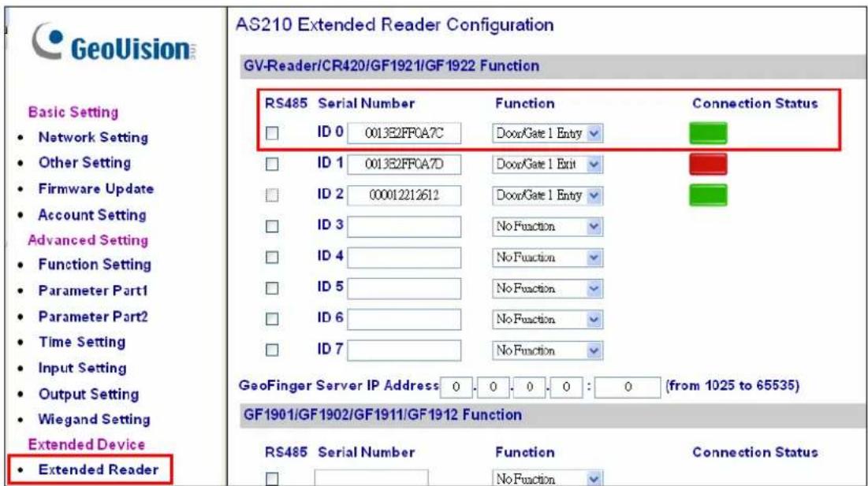
Task: Click Basic Setting heading
Action: pos(73,112)
